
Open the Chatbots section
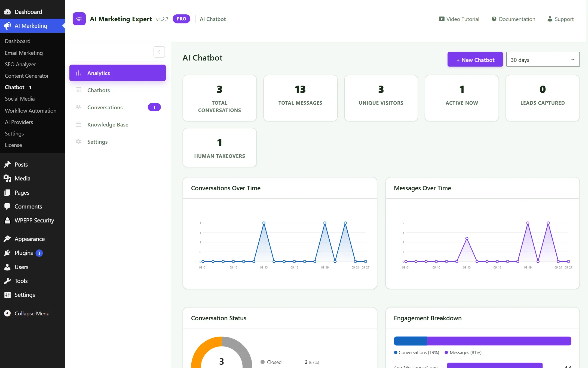click(x=117, y=90)
